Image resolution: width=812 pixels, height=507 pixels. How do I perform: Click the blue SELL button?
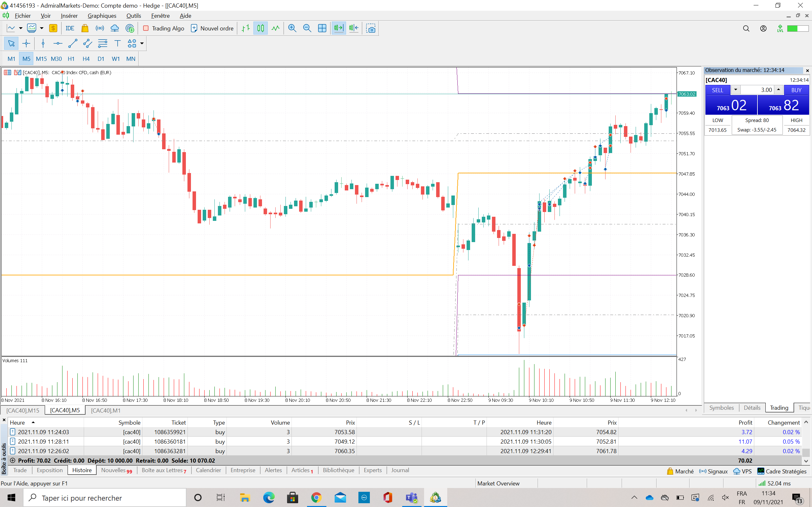click(717, 90)
